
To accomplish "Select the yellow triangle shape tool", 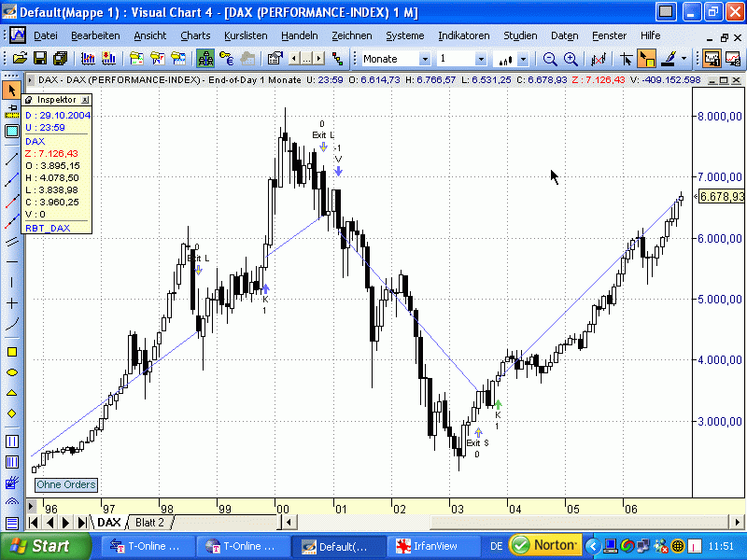I will (x=12, y=393).
